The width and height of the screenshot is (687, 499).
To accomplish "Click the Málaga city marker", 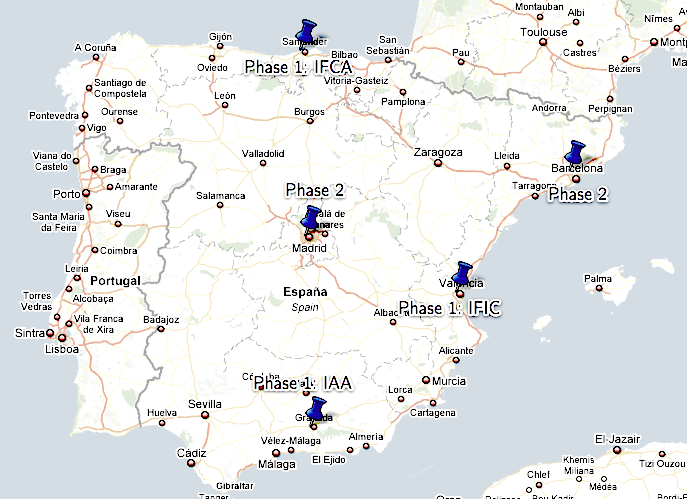I will pos(276,453).
